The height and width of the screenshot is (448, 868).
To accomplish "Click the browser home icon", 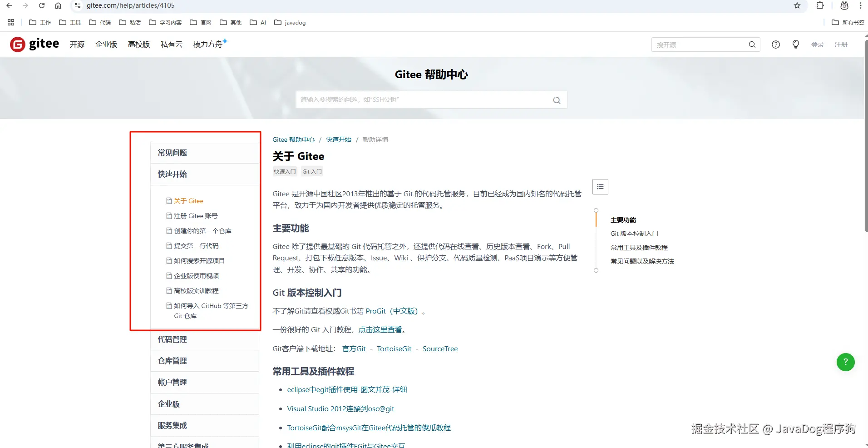I will tap(58, 5).
